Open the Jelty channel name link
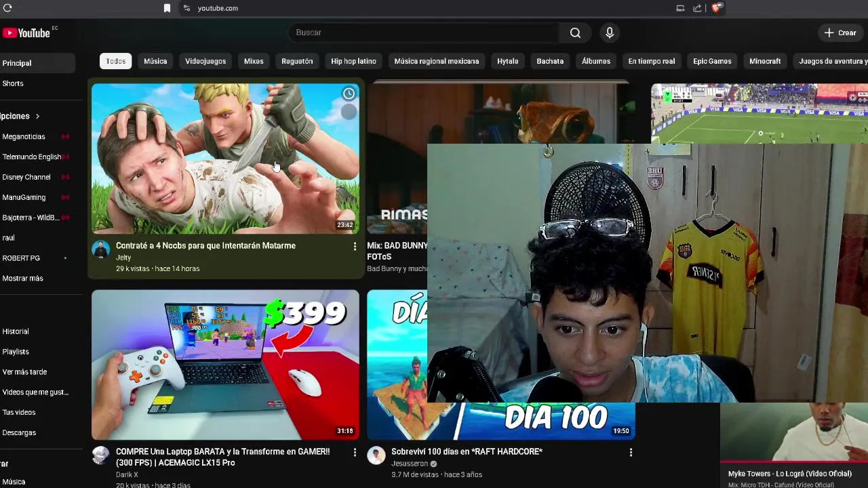Viewport: 868px width, 488px height. (123, 258)
